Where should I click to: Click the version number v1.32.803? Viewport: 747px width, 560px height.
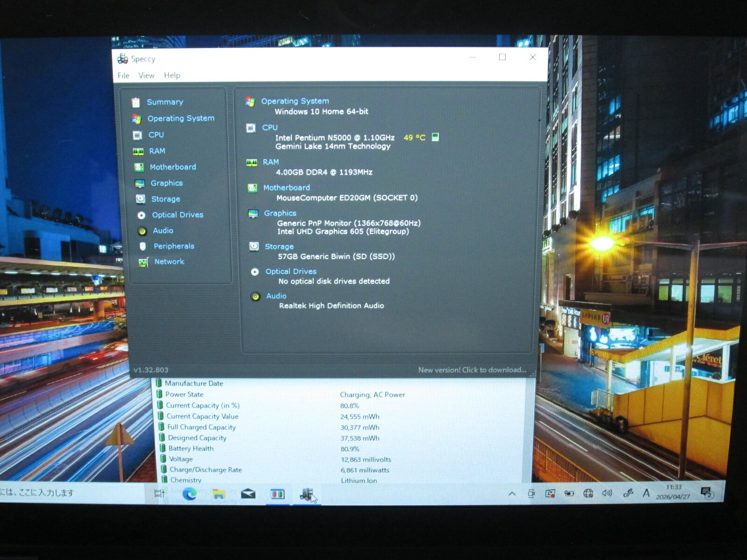pyautogui.click(x=151, y=370)
